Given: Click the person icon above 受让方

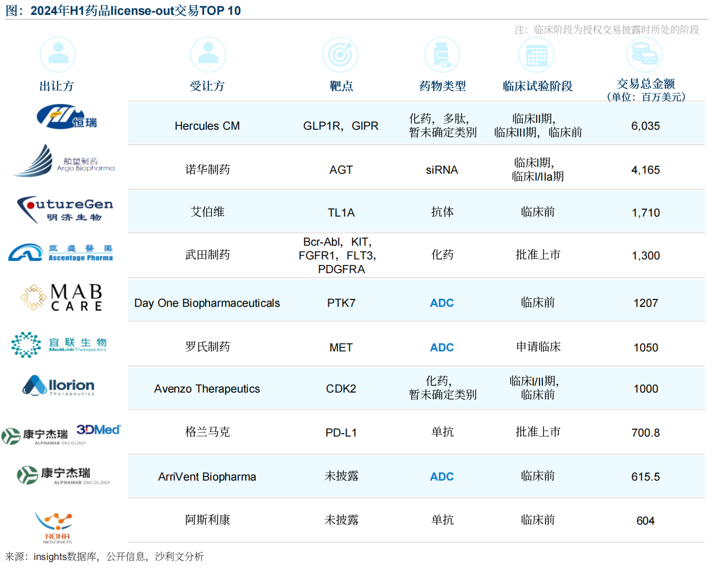Looking at the screenshot, I should (x=208, y=55).
